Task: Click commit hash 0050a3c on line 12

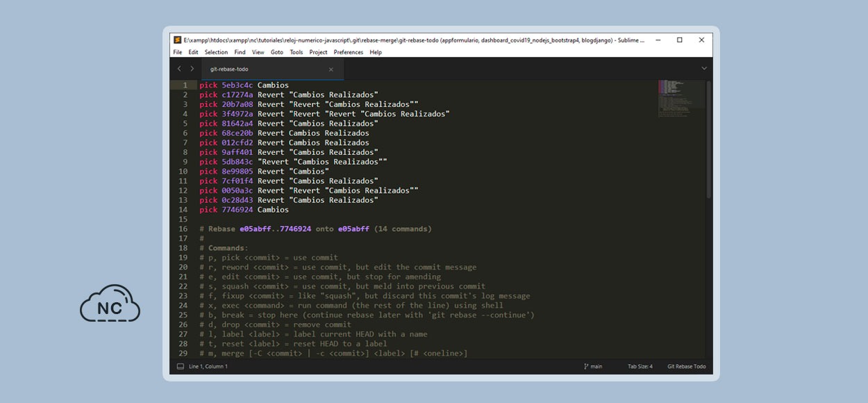Action: click(237, 190)
